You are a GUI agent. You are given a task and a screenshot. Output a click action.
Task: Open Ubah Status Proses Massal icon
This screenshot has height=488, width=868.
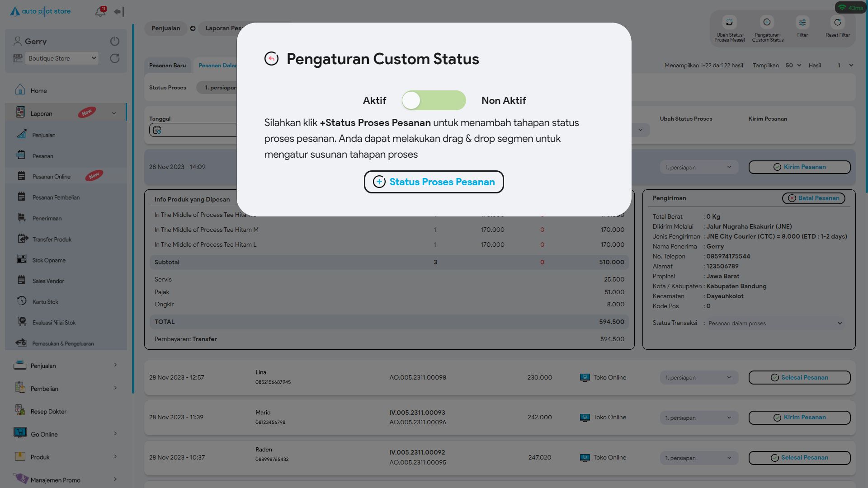tap(729, 23)
